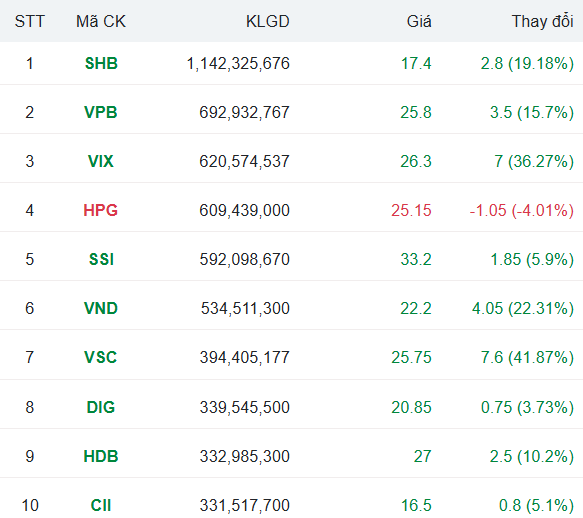Click HDB price 27
583x518 pixels.
click(x=423, y=457)
